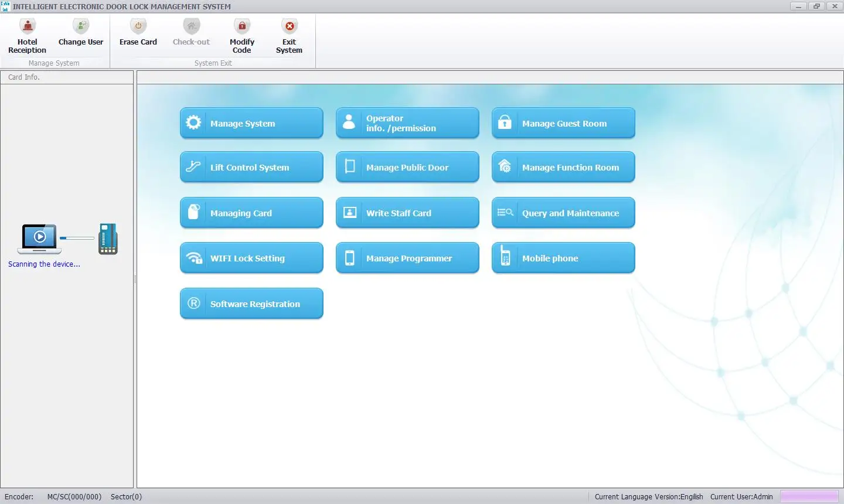Select the Change User icon
Screen dimensions: 844x504
(81, 26)
